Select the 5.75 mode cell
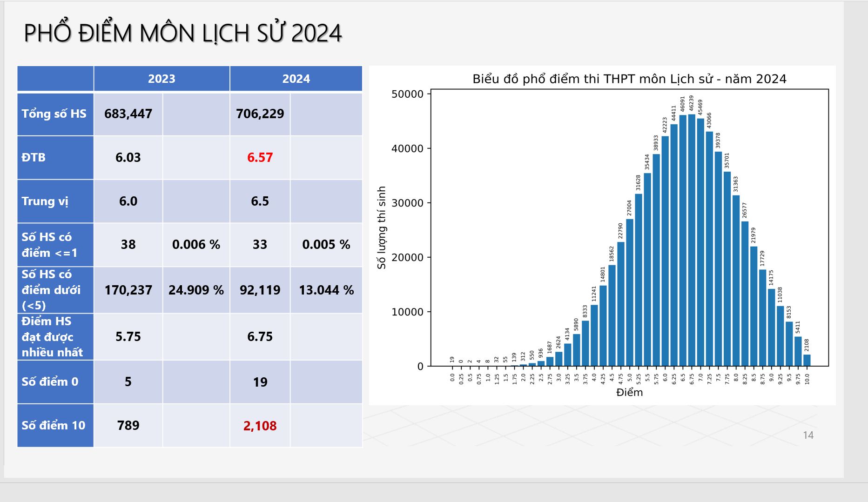This screenshot has width=868, height=502. [128, 337]
